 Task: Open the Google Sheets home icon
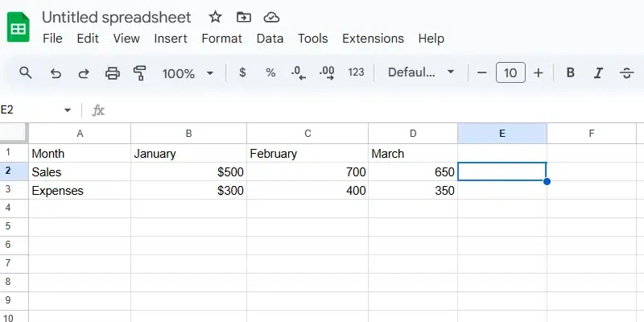(x=18, y=28)
